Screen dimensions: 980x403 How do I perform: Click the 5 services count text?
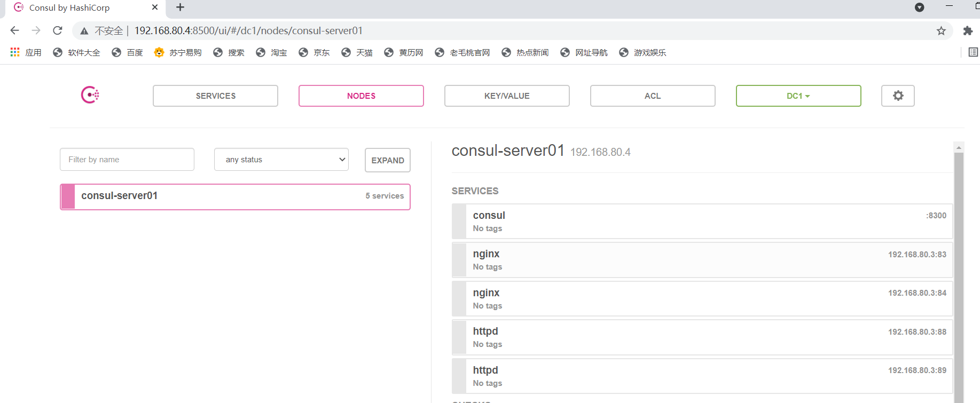click(385, 196)
